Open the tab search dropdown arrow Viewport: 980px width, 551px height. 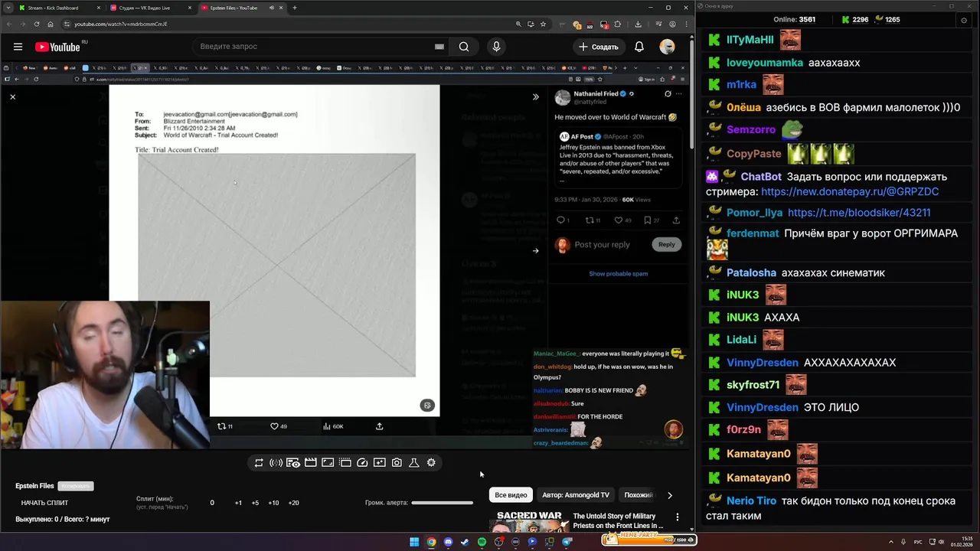(x=8, y=8)
